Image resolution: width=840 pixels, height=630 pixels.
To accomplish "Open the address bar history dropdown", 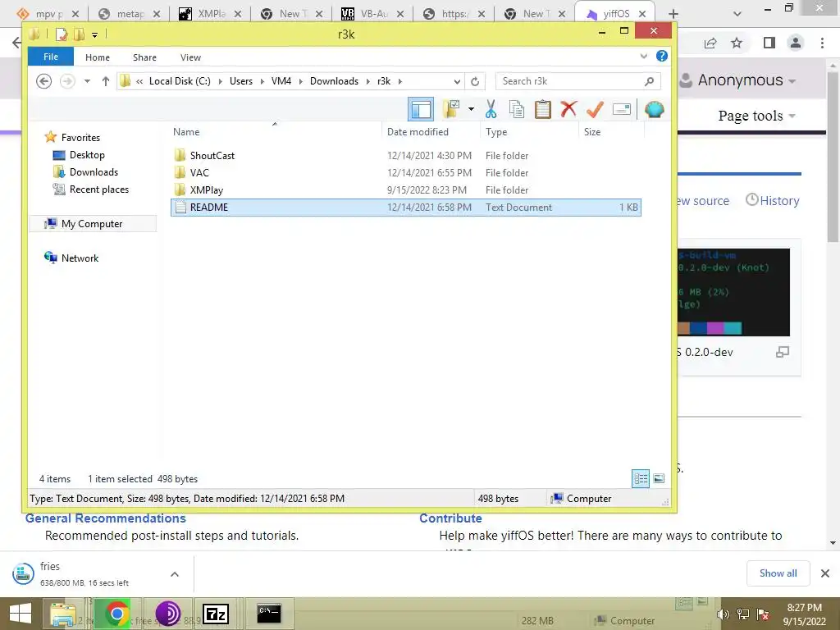I will click(x=457, y=81).
